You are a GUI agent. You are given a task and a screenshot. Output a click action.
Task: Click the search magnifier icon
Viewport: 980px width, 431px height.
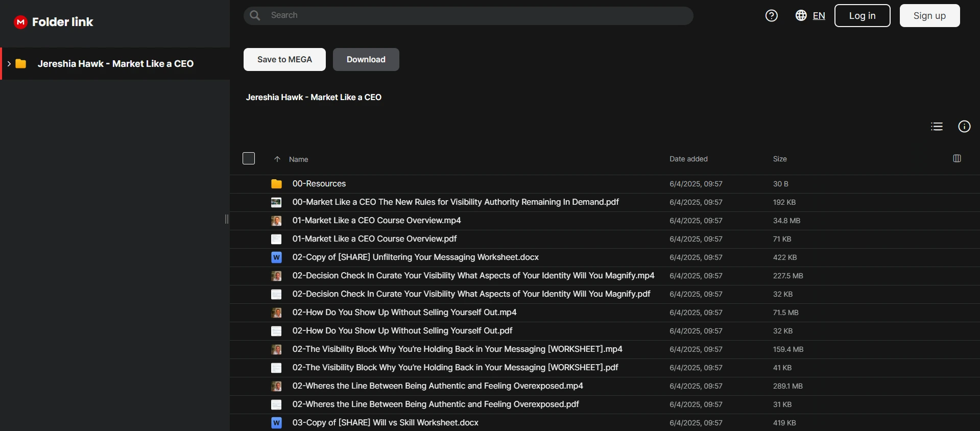[x=255, y=16]
